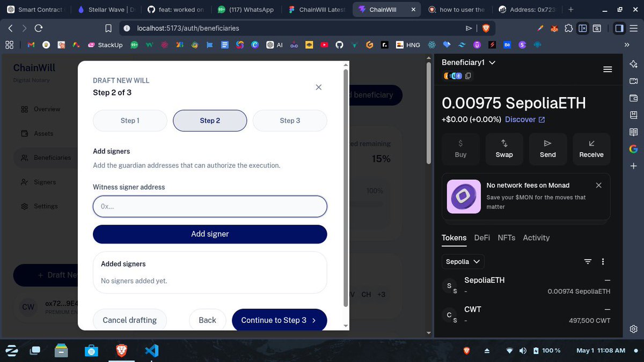Image resolution: width=644 pixels, height=362 pixels.
Task: Open Assets in ChainWill sidebar
Action: point(43,134)
